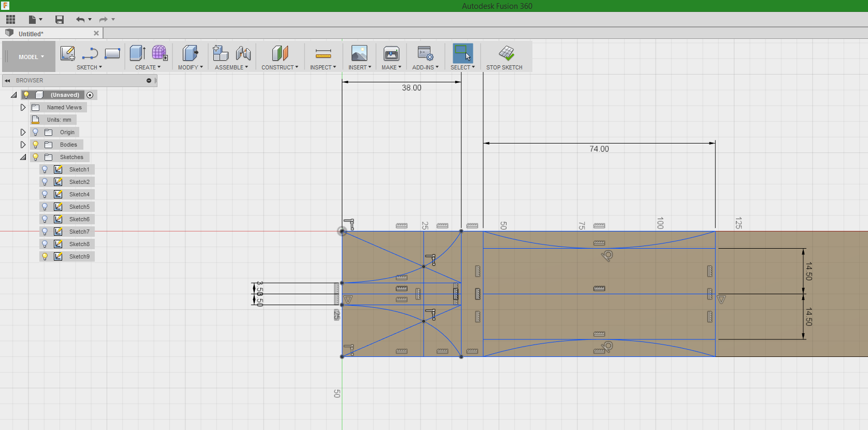
Task: Open the File icon dropdown arrow
Action: click(x=41, y=20)
